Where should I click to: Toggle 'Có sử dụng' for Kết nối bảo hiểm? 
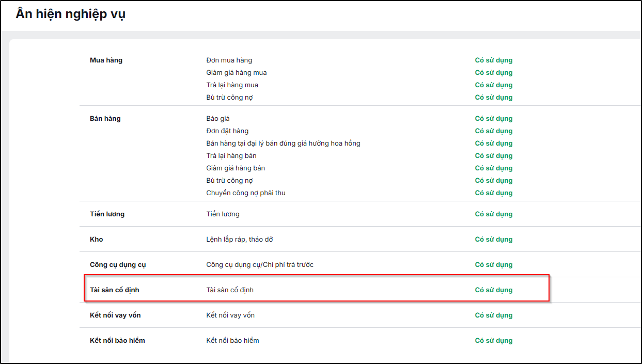pos(494,341)
